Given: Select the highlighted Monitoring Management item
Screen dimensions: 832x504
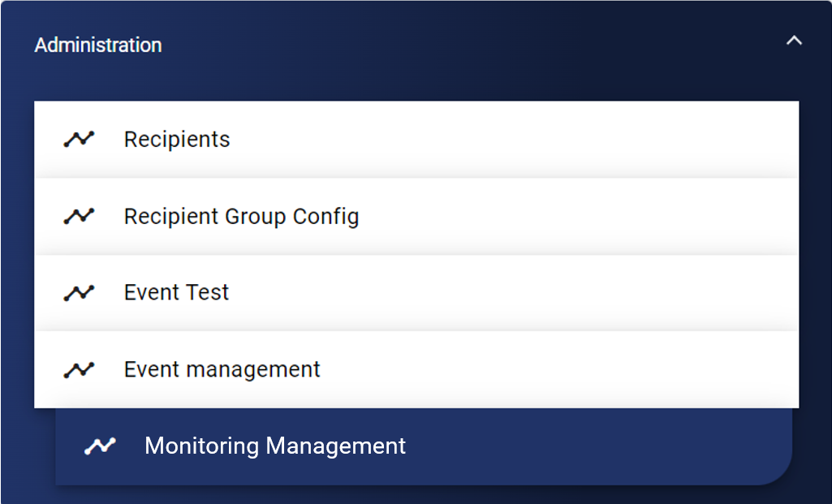Looking at the screenshot, I should tap(422, 446).
